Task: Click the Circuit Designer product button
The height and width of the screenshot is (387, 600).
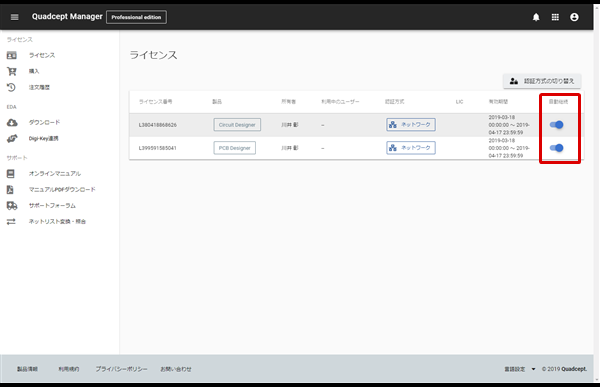Action: 237,125
